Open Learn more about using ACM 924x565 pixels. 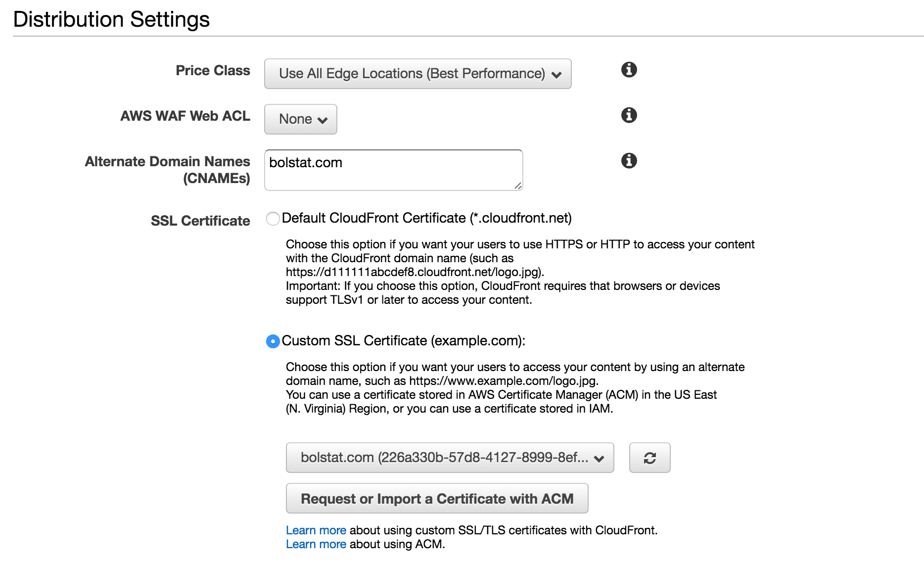(316, 544)
